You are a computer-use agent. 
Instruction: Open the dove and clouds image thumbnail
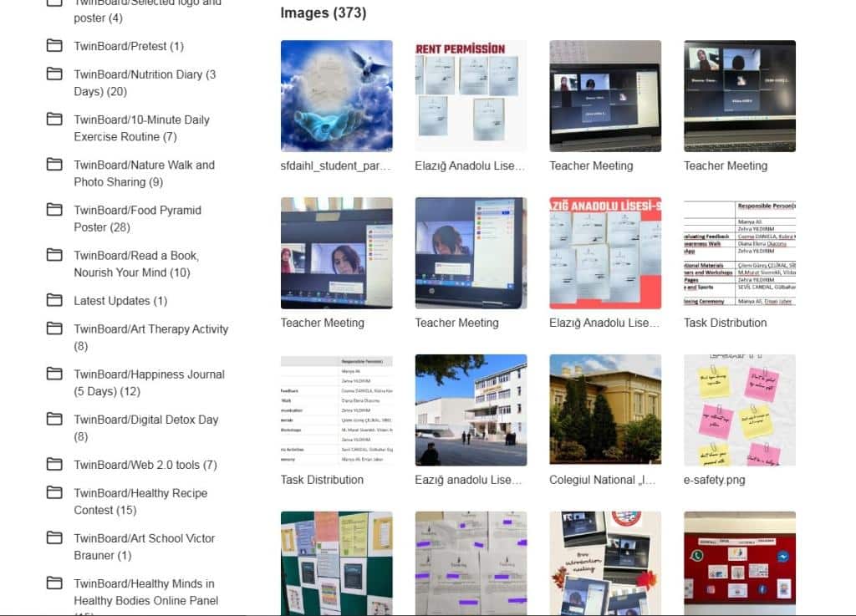point(336,96)
